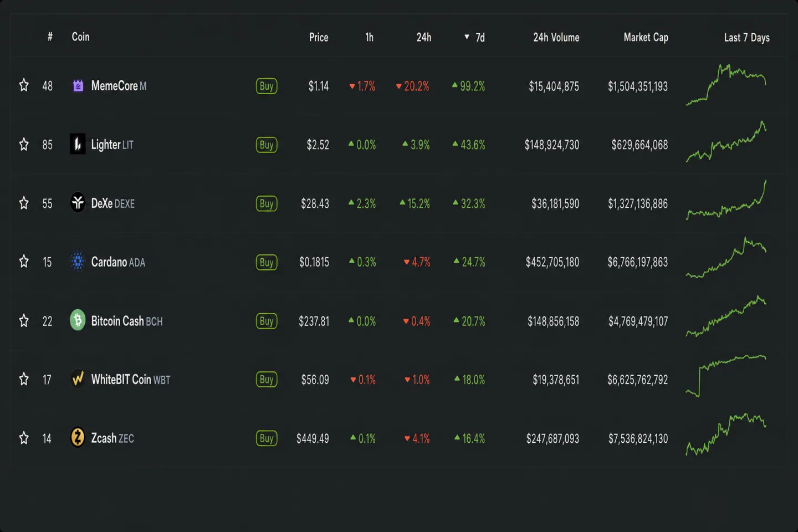Favorite MemeCore with its star
The height and width of the screenshot is (532, 798).
coord(24,85)
